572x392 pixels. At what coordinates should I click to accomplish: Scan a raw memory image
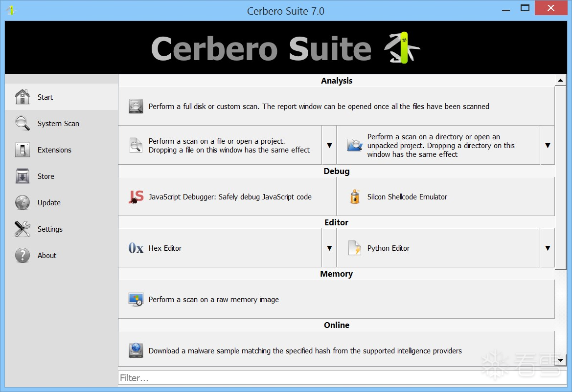coord(336,300)
